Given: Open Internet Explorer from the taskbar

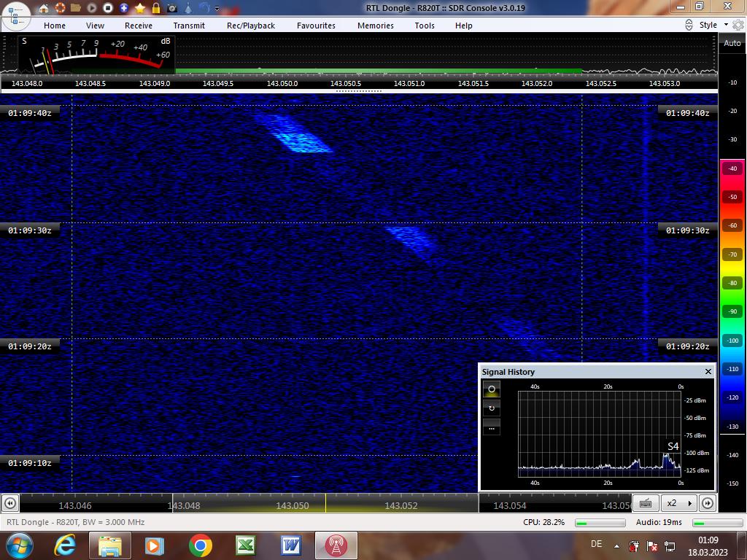Looking at the screenshot, I should 65,545.
